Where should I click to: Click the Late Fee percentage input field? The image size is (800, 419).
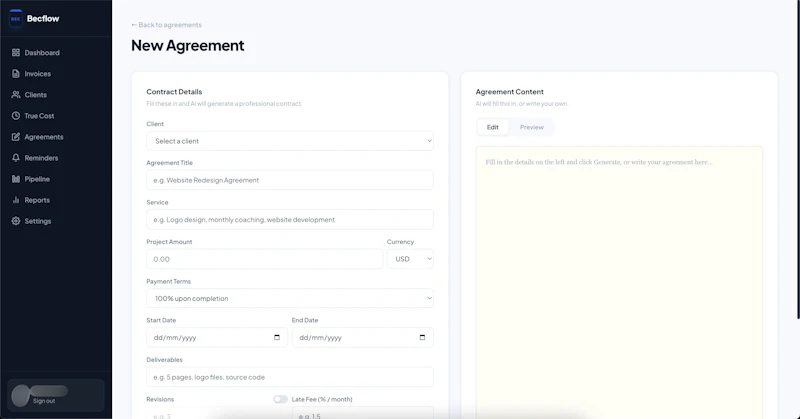coord(363,413)
